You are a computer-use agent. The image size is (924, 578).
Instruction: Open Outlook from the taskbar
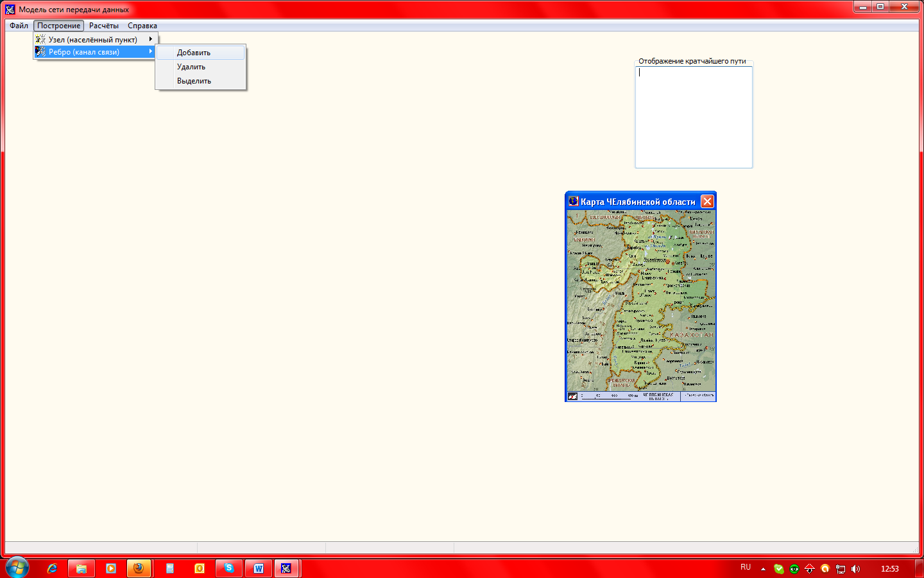click(x=200, y=568)
